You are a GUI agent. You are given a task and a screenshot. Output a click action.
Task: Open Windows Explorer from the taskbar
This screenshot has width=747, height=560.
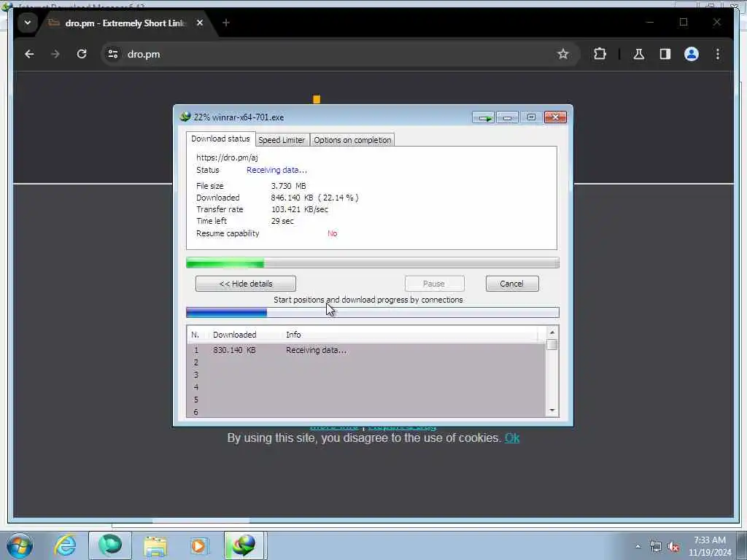tap(155, 546)
